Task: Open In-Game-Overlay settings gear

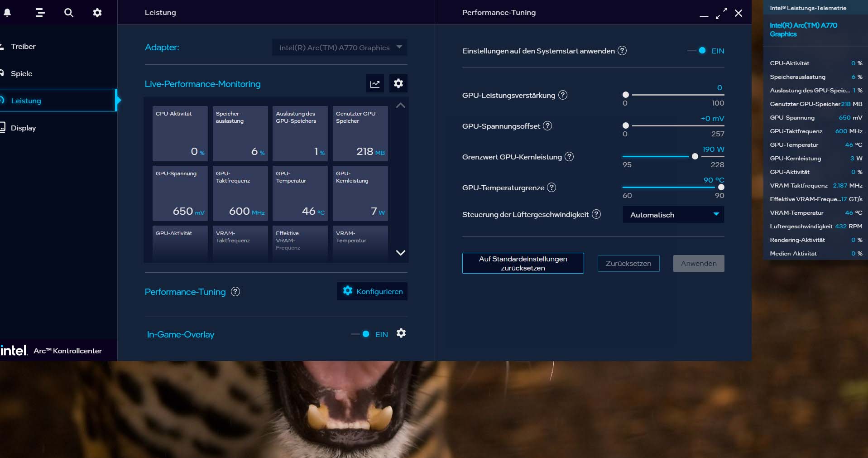Action: 401,333
